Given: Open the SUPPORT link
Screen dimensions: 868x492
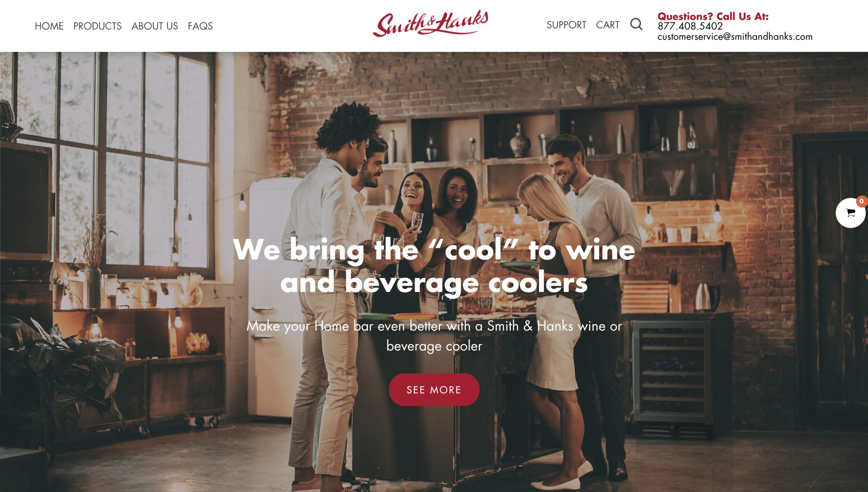Looking at the screenshot, I should (x=566, y=25).
